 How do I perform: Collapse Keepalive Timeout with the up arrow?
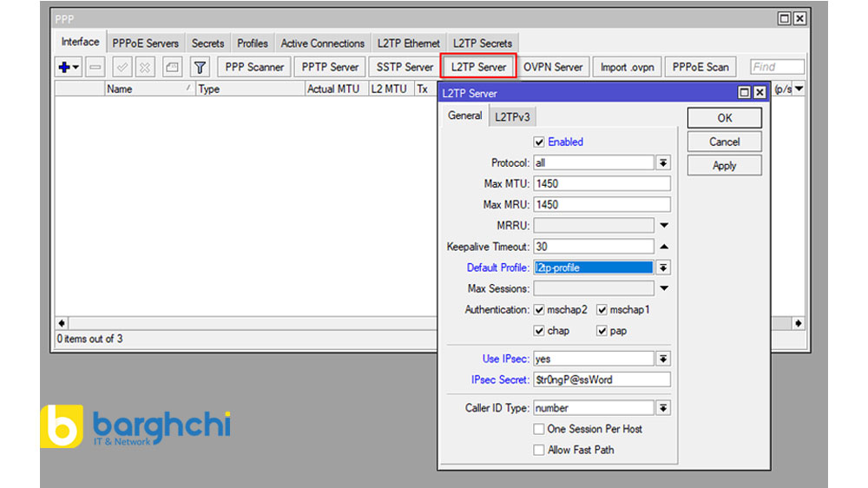tap(664, 247)
